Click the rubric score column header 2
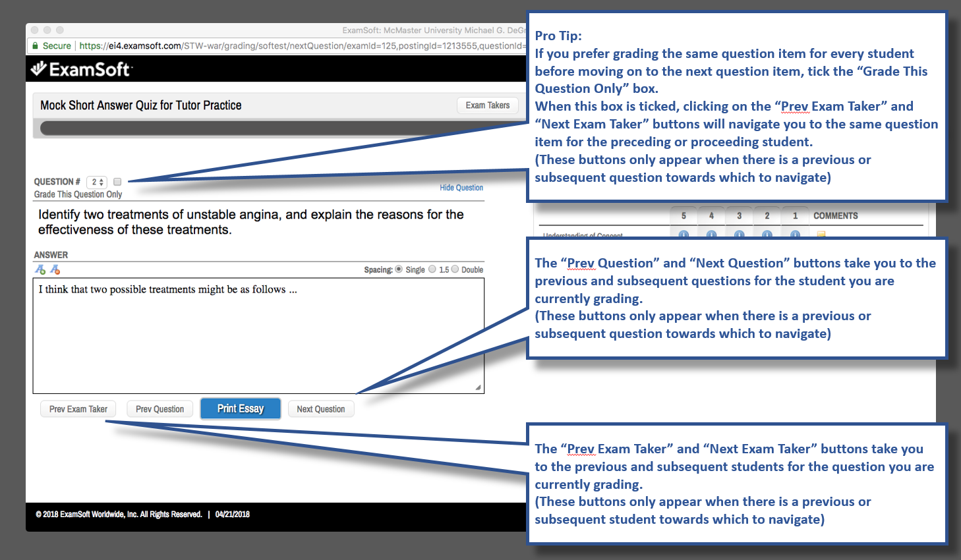 point(767,216)
